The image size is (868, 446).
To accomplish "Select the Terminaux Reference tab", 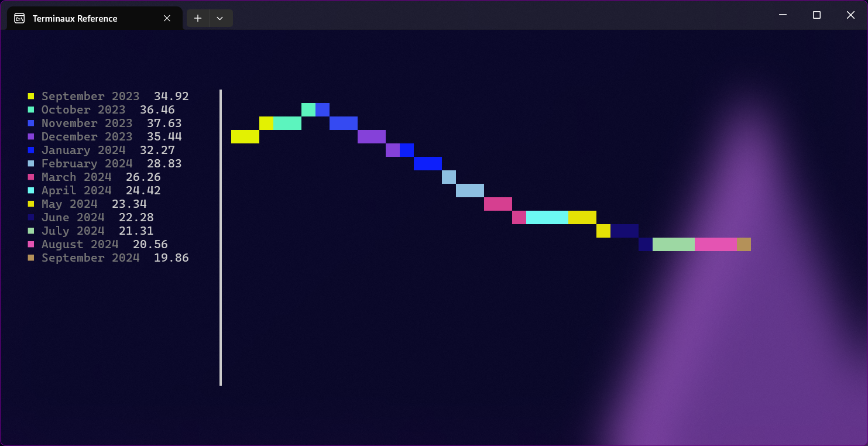I will tap(75, 18).
